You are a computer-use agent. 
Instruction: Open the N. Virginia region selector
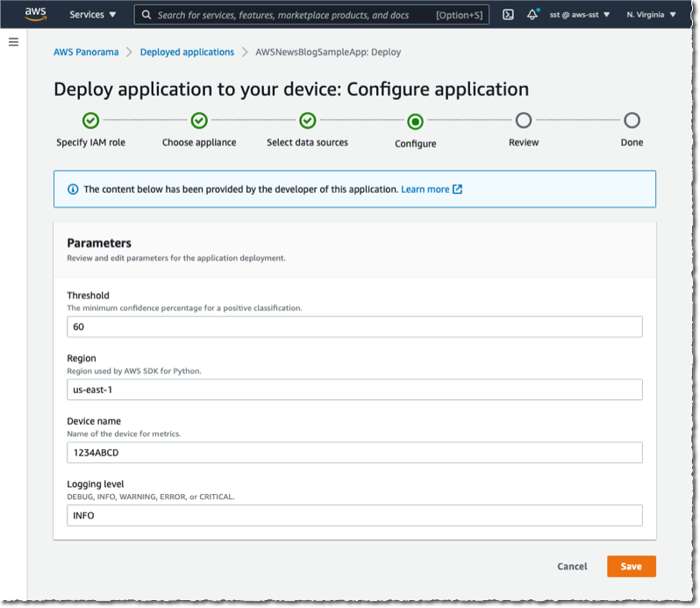651,15
